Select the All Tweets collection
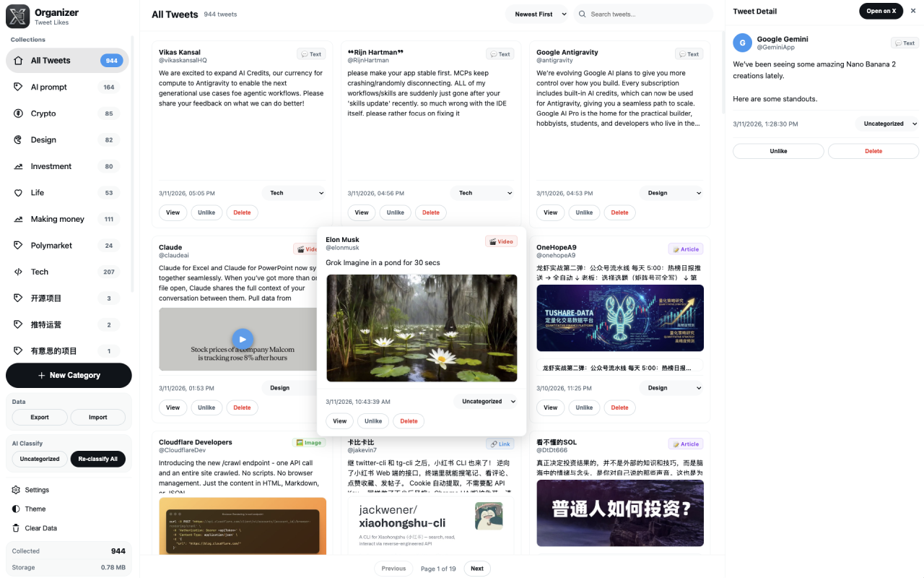Image resolution: width=924 pixels, height=578 pixels. 67,61
